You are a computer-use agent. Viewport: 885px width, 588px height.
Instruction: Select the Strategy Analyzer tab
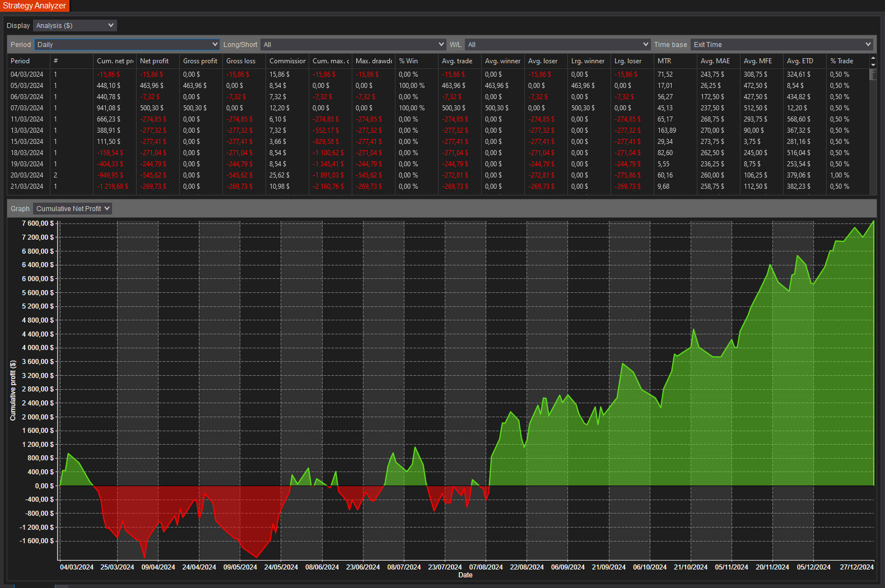tap(35, 6)
